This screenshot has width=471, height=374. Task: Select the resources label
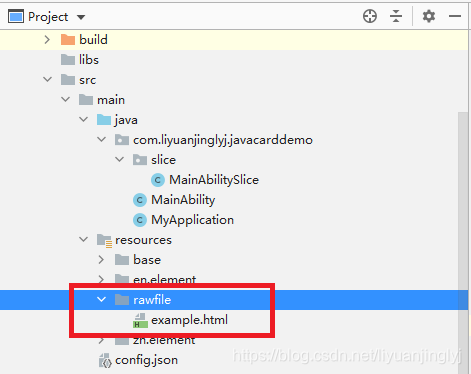(144, 240)
